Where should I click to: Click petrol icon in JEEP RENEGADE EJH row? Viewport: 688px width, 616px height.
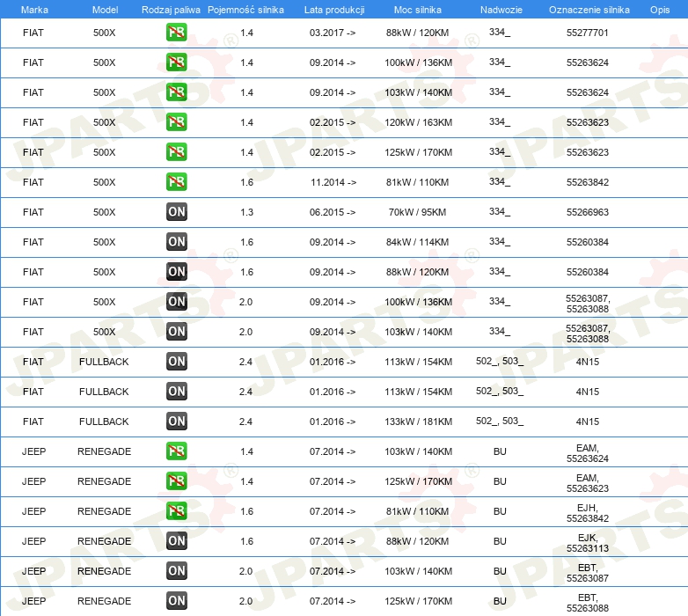point(176,510)
